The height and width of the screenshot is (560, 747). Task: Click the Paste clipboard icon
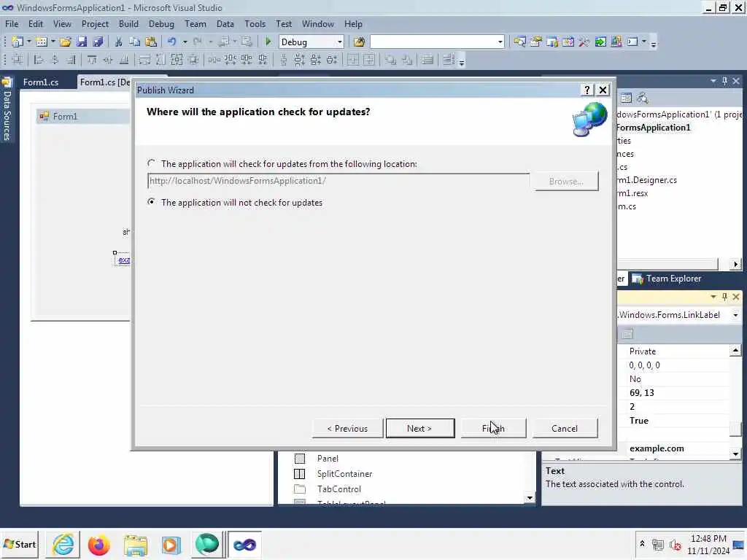tap(151, 42)
